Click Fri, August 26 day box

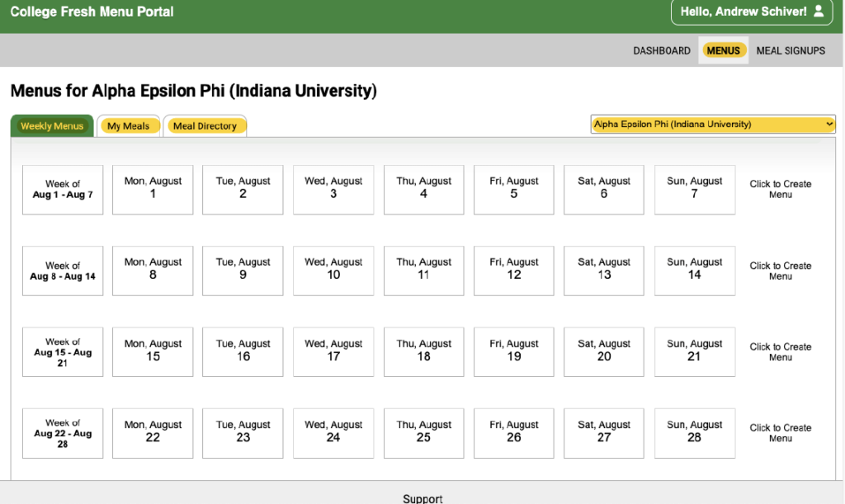513,433
